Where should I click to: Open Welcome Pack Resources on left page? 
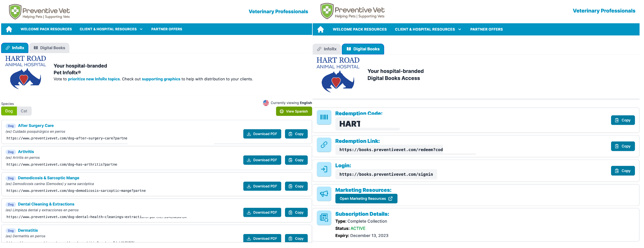pyautogui.click(x=46, y=29)
